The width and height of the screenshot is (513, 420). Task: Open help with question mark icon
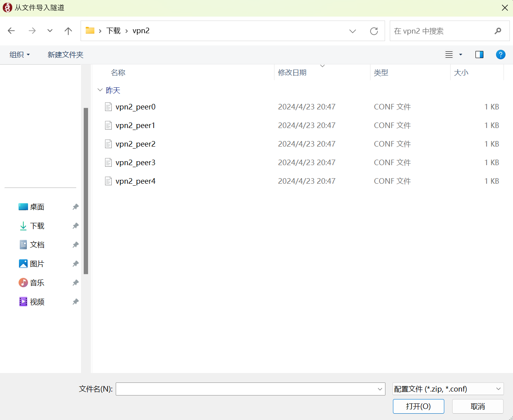pyautogui.click(x=500, y=55)
